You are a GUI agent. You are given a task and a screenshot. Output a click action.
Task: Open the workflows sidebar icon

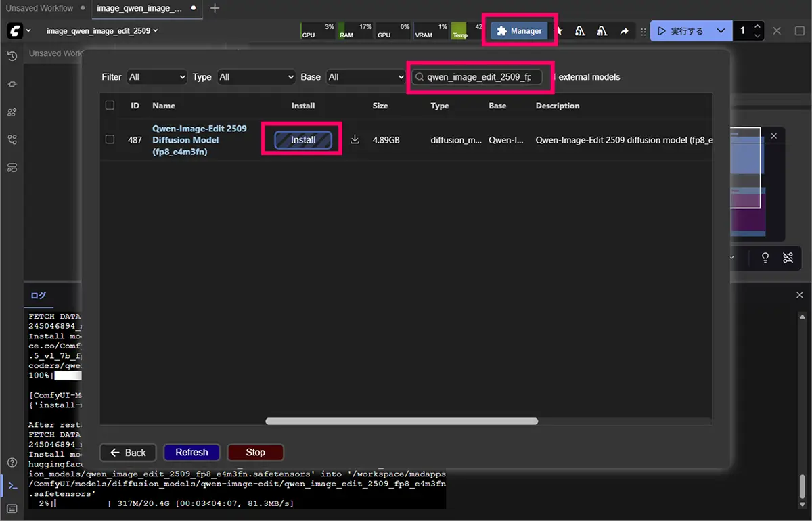(12, 139)
